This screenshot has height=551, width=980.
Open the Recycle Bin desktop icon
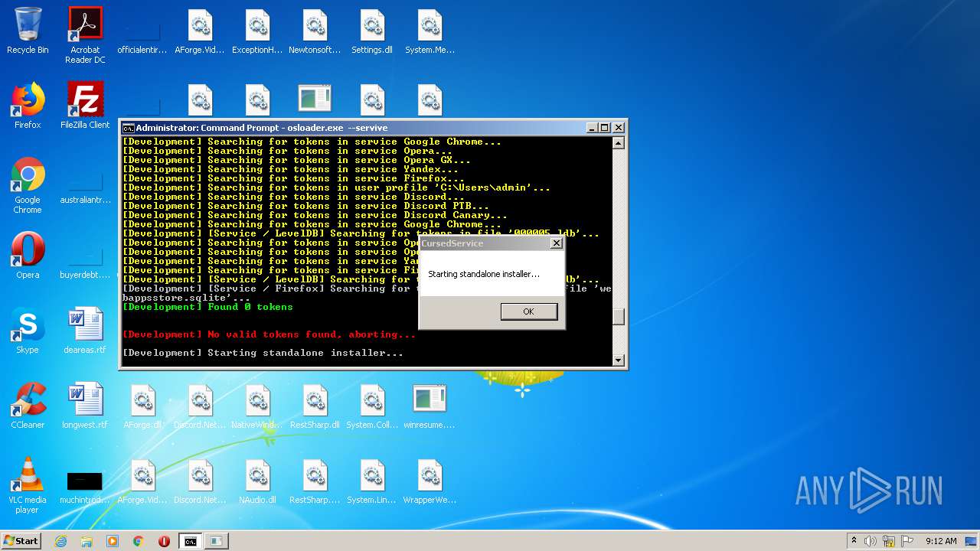pyautogui.click(x=28, y=31)
